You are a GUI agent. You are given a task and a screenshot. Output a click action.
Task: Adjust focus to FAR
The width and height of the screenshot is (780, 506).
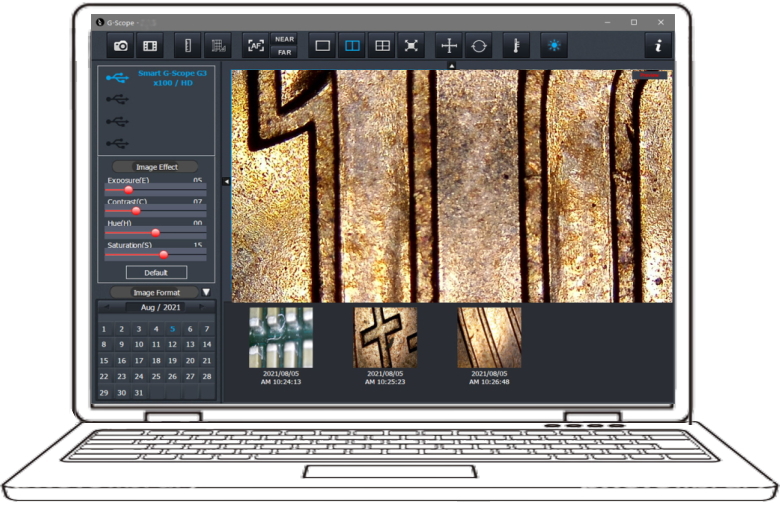(x=284, y=52)
